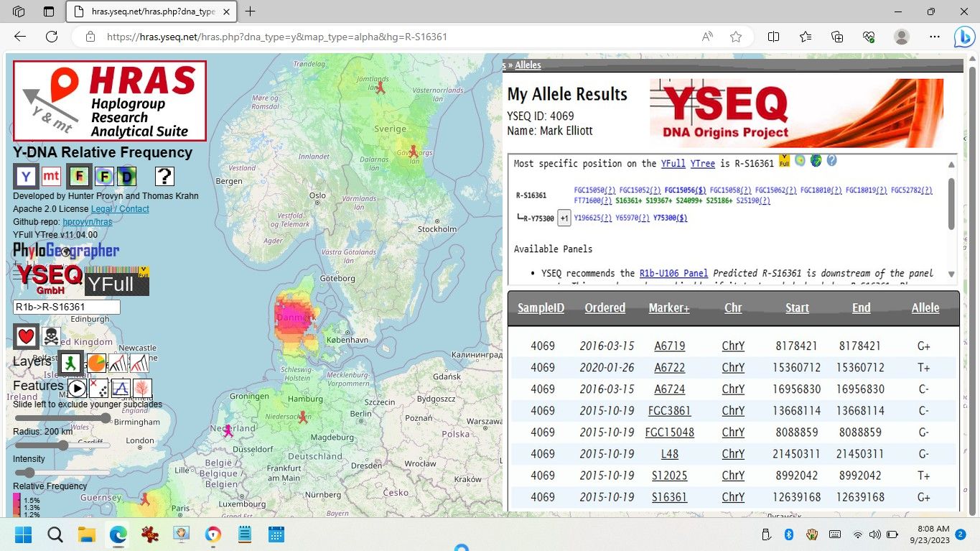Open the hprovyn/hras Github link
Image resolution: width=980 pixels, height=551 pixels.
[x=87, y=222]
